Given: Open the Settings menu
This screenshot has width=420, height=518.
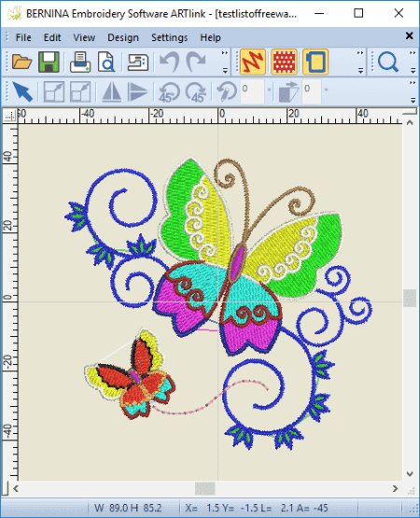Looking at the screenshot, I should pyautogui.click(x=169, y=37).
